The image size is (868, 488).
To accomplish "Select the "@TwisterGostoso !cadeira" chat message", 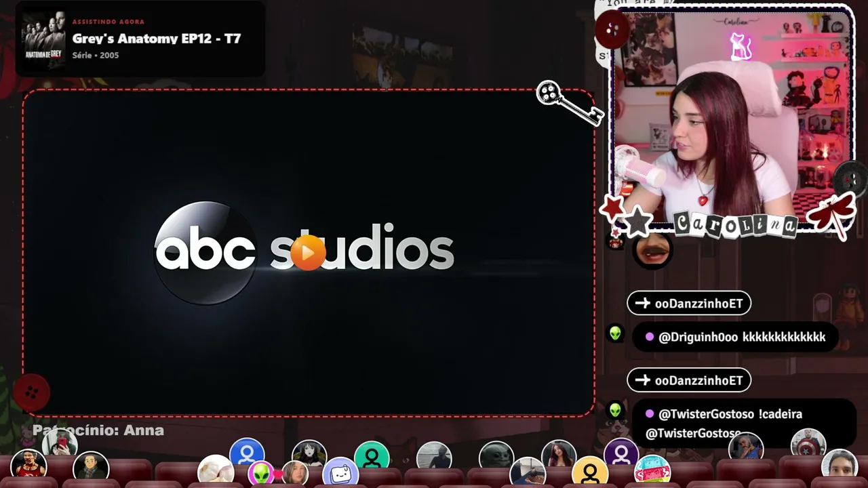I will click(x=744, y=424).
